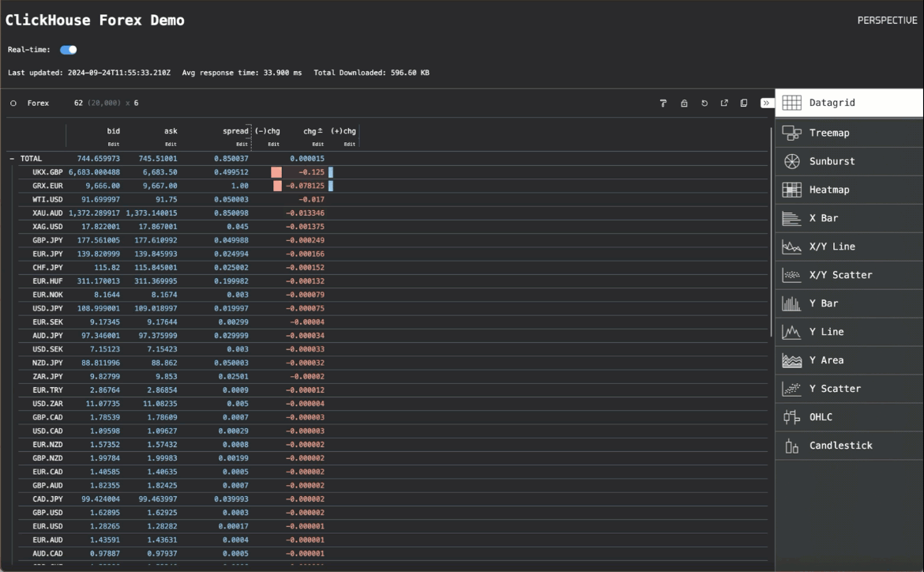The width and height of the screenshot is (924, 572).
Task: Click the unlock padlock icon
Action: [x=684, y=103]
